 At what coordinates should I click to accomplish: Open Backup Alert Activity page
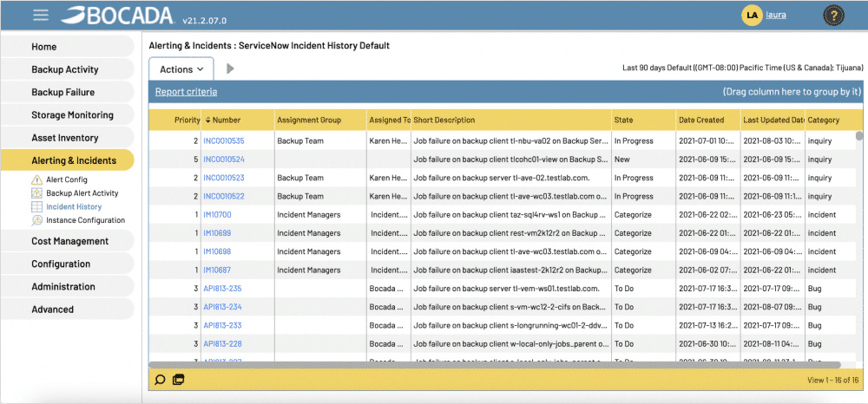(82, 193)
